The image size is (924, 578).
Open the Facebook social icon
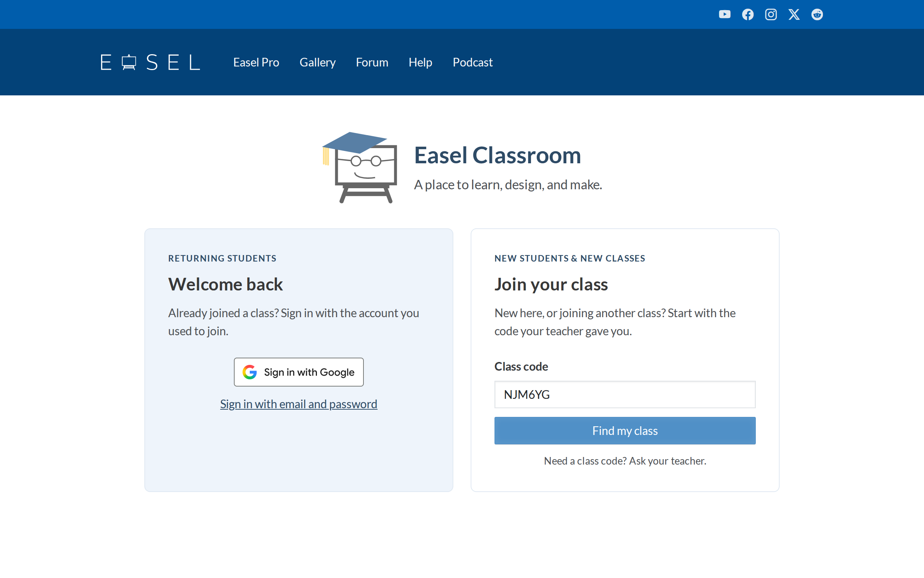pos(748,14)
